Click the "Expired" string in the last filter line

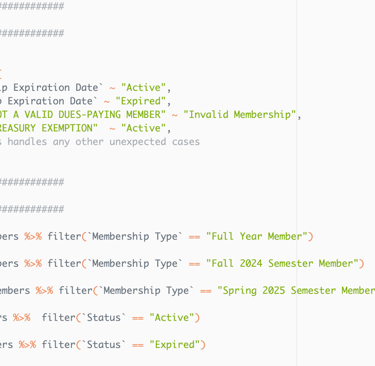pyautogui.click(x=175, y=344)
